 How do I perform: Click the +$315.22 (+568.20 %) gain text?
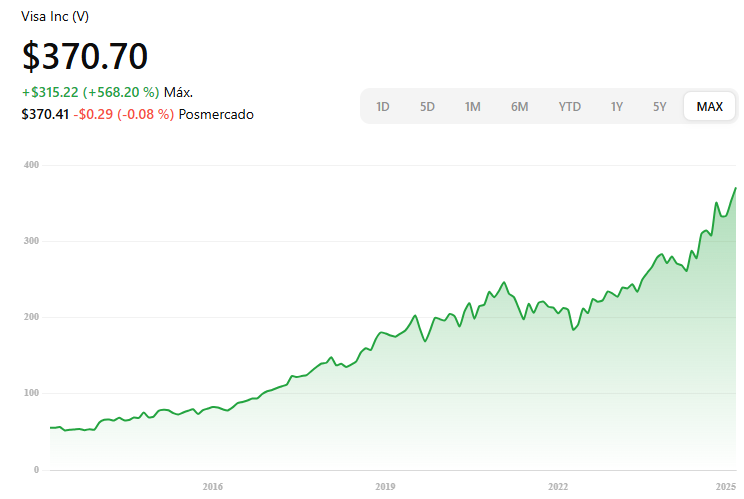coord(91,92)
